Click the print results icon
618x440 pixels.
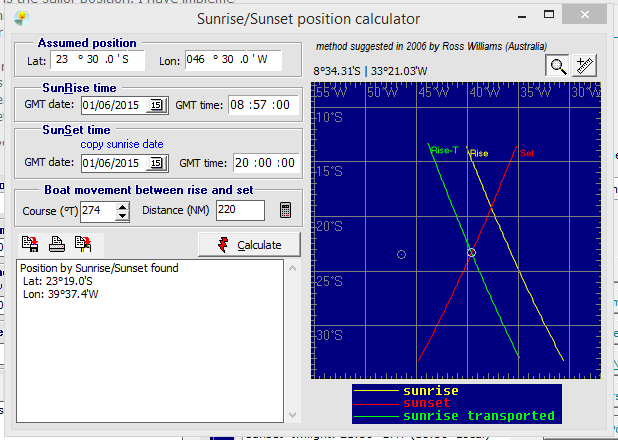tap(57, 244)
